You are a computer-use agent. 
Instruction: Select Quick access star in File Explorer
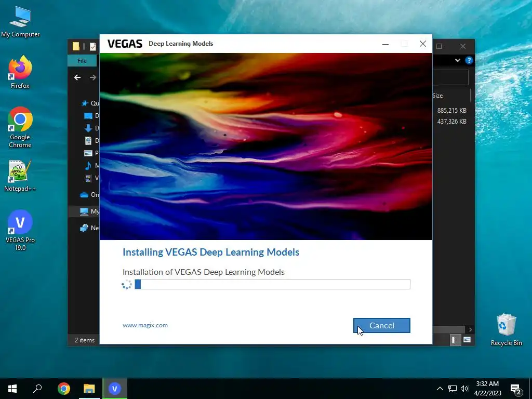(85, 103)
